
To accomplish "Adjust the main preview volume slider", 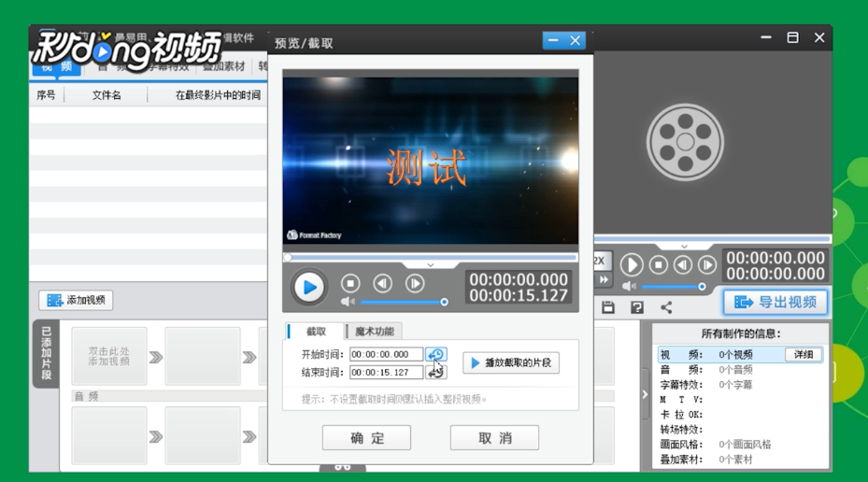I will [x=673, y=287].
